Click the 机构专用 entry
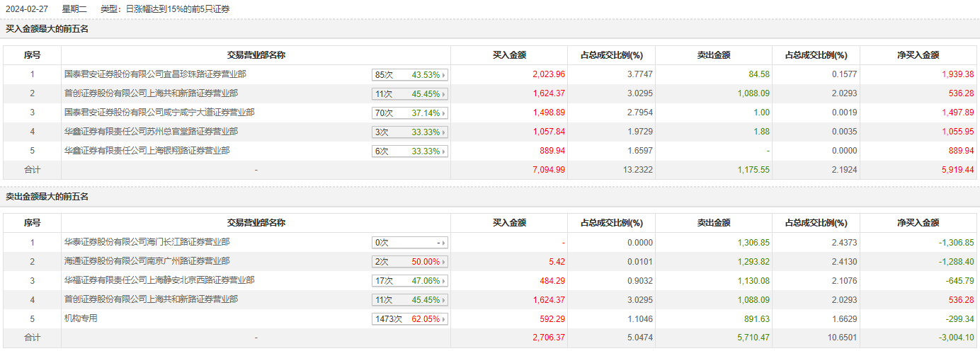 pyautogui.click(x=81, y=318)
